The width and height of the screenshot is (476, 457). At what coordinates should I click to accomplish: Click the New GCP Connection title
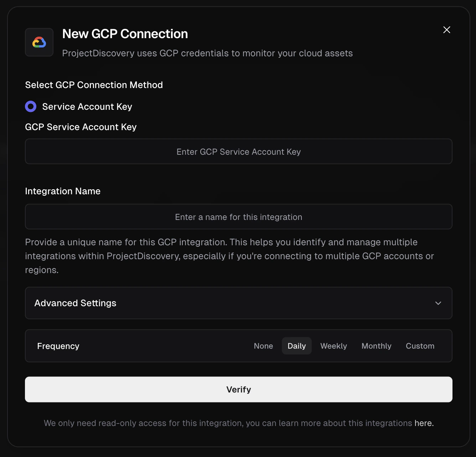[x=125, y=34]
